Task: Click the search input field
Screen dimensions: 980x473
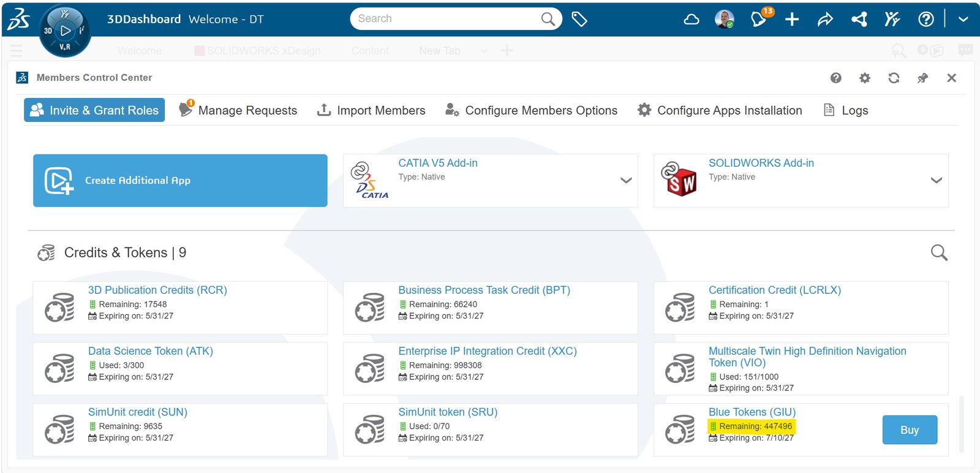Action: [x=447, y=19]
